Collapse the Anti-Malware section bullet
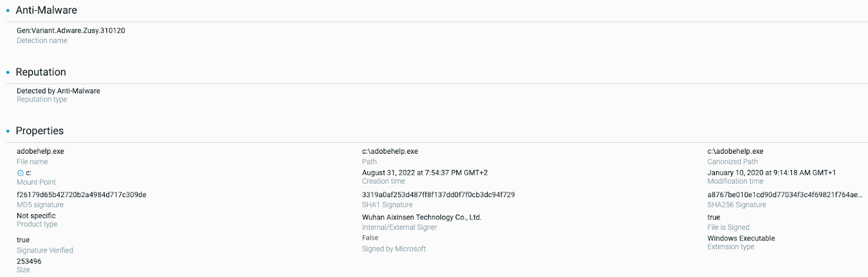This screenshot has height=277, width=868. tap(8, 11)
